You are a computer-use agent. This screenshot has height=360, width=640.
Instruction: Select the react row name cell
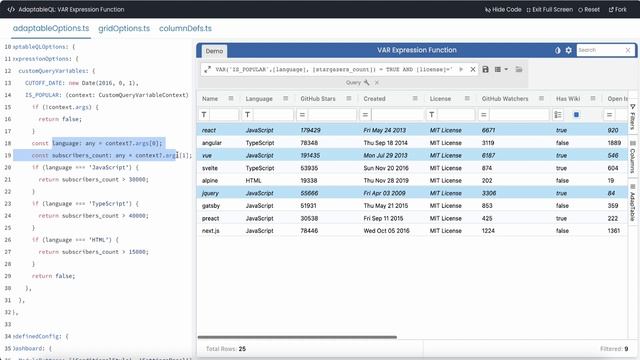coord(209,130)
